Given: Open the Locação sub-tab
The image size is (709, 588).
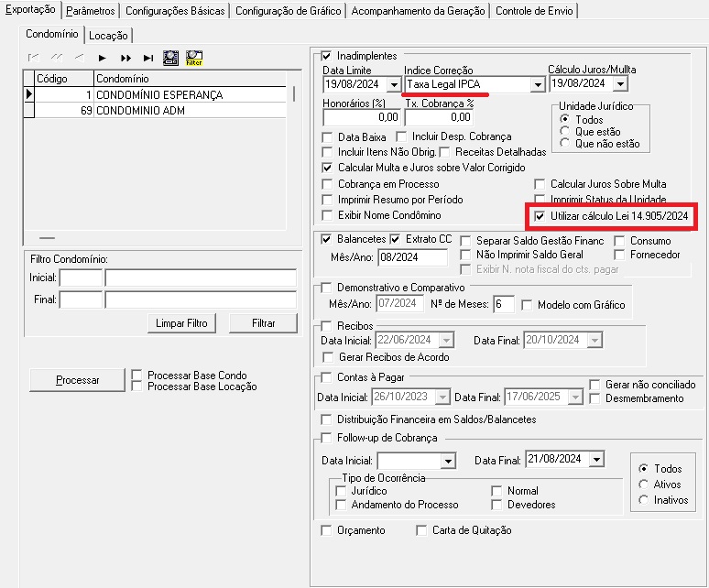Looking at the screenshot, I should (x=108, y=36).
